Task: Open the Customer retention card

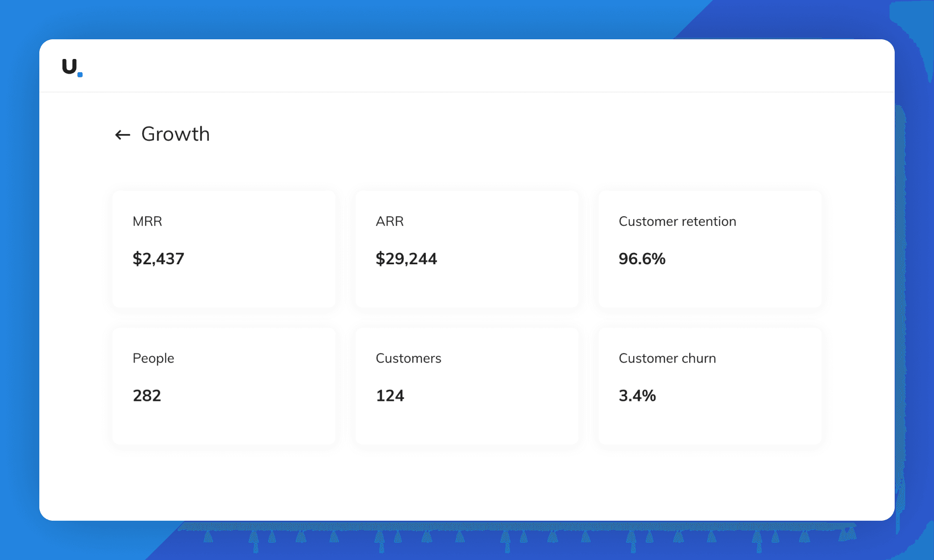Action: tap(710, 249)
